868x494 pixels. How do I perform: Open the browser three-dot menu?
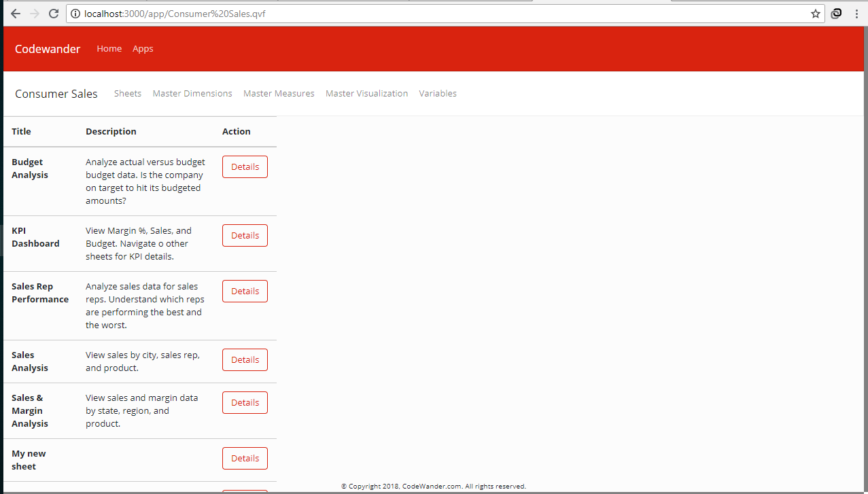click(x=856, y=14)
